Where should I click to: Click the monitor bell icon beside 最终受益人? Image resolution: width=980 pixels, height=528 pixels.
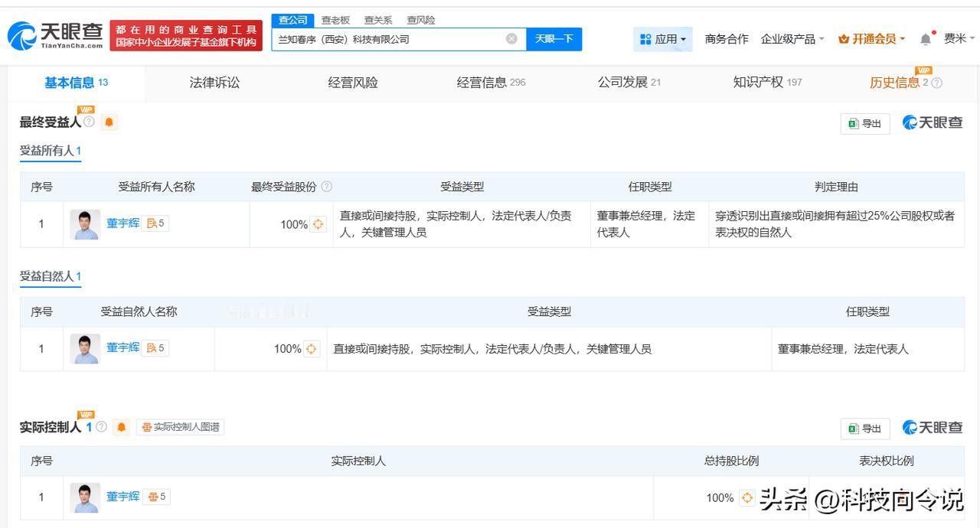click(109, 122)
